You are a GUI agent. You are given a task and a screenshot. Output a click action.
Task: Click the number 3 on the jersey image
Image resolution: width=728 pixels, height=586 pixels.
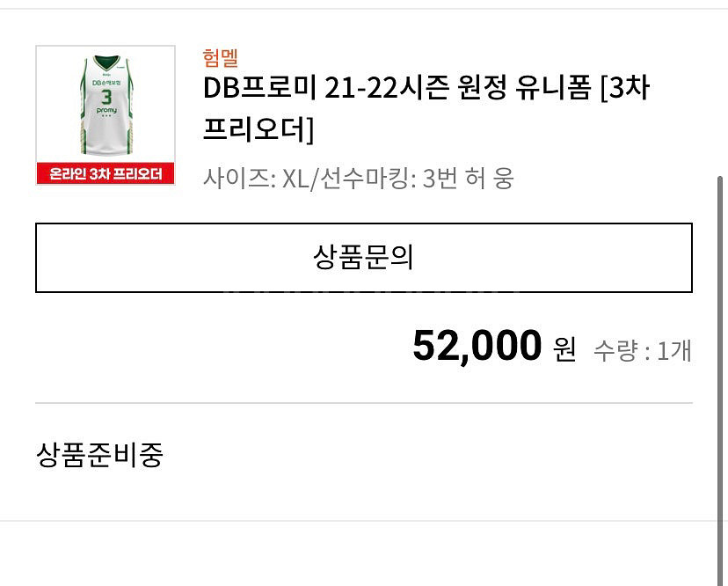pos(106,97)
